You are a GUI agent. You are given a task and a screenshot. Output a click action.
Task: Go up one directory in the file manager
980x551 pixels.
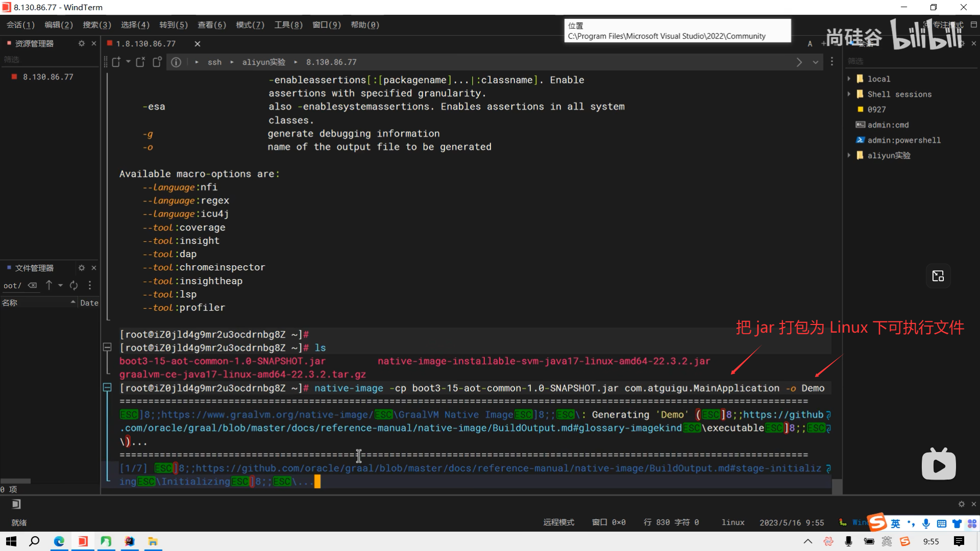49,285
